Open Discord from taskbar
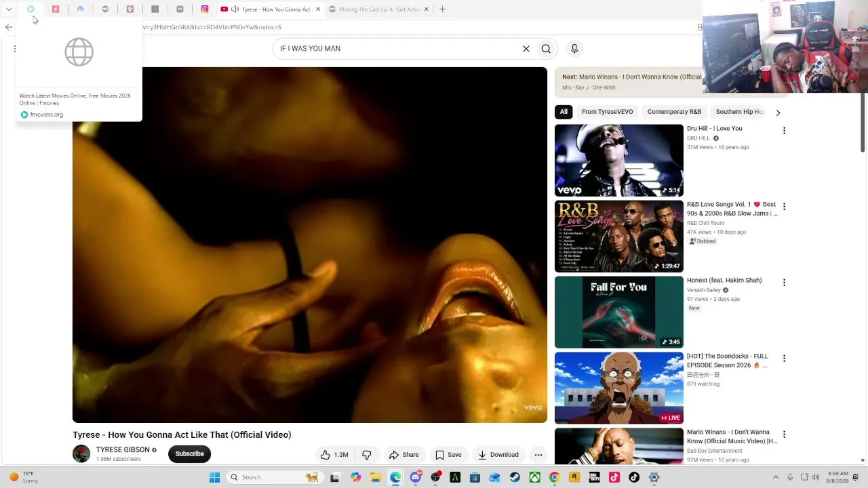868x488 pixels. pos(416,478)
